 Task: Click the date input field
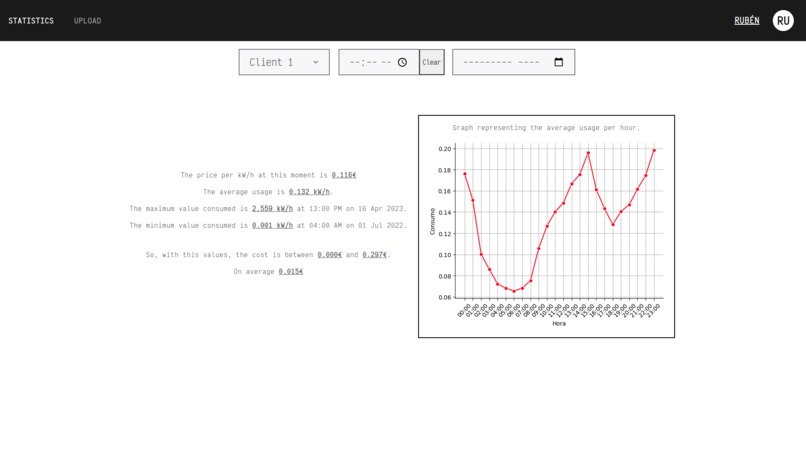[x=514, y=62]
